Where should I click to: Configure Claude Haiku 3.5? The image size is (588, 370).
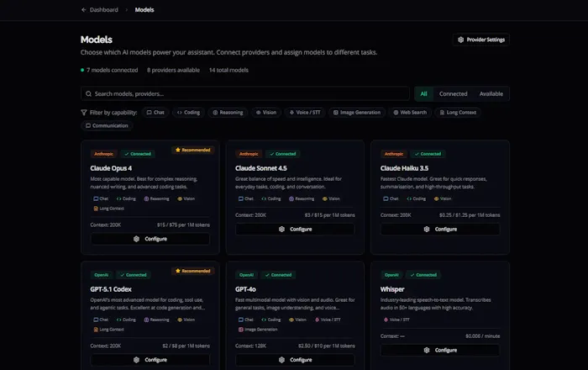(440, 230)
